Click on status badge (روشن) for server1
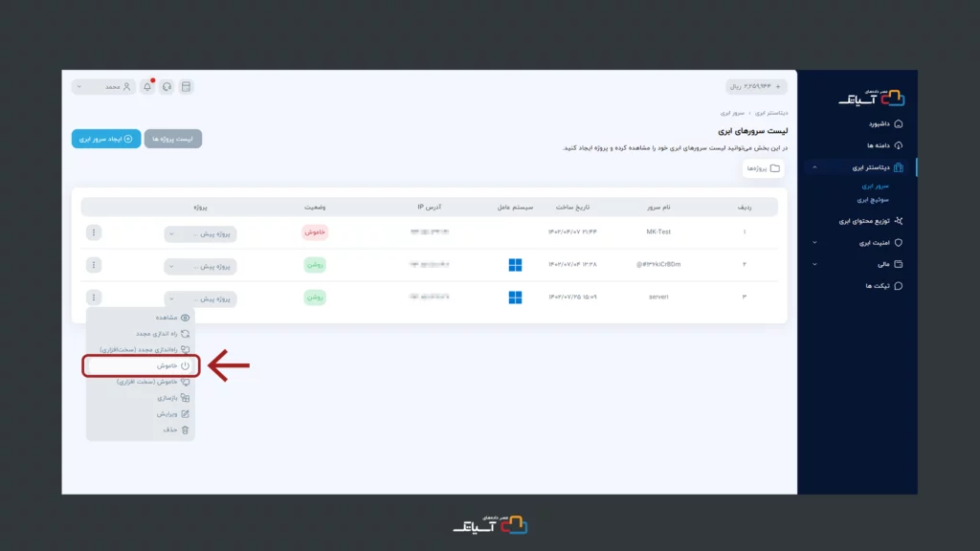 pyautogui.click(x=314, y=298)
